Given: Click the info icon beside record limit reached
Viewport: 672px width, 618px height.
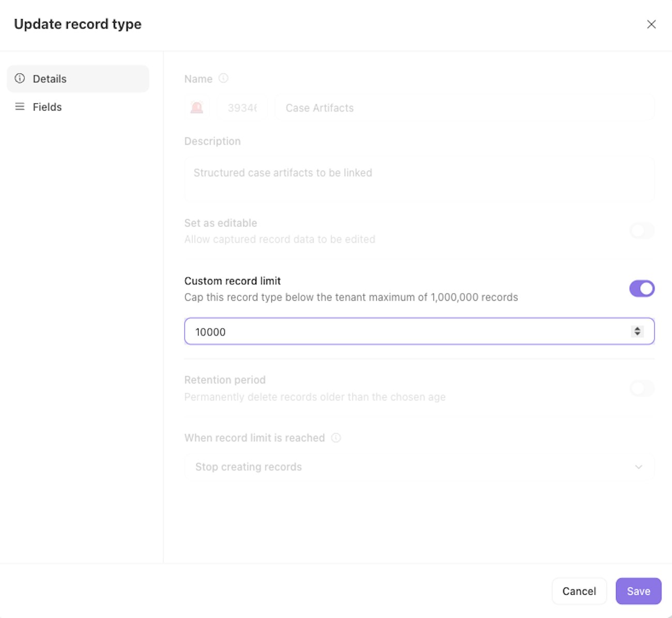Looking at the screenshot, I should [336, 438].
